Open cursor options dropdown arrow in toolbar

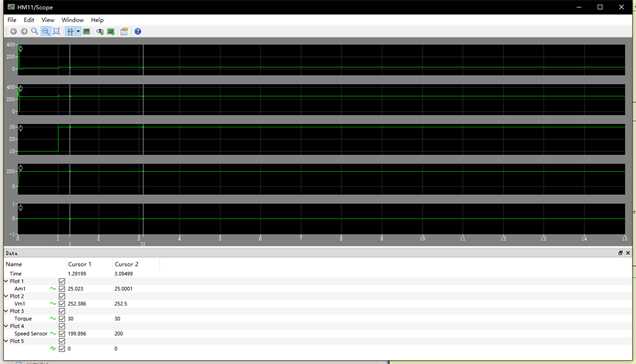pyautogui.click(x=78, y=31)
